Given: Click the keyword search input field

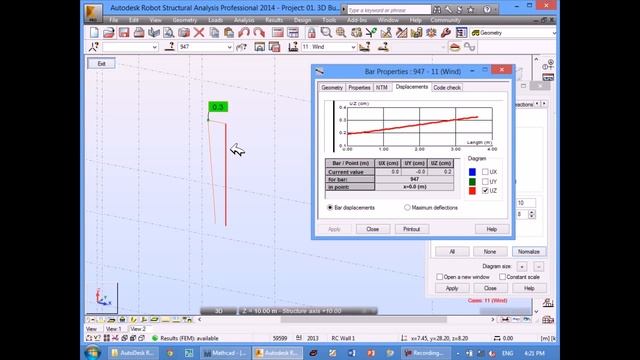Looking at the screenshot, I should tap(389, 10).
